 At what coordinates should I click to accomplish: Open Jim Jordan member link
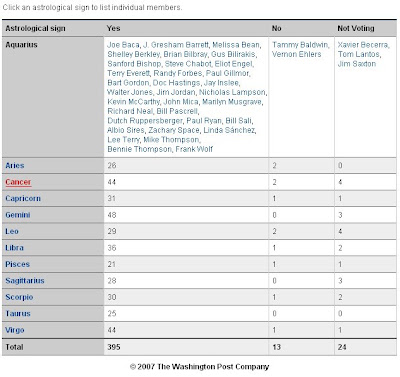(176, 92)
